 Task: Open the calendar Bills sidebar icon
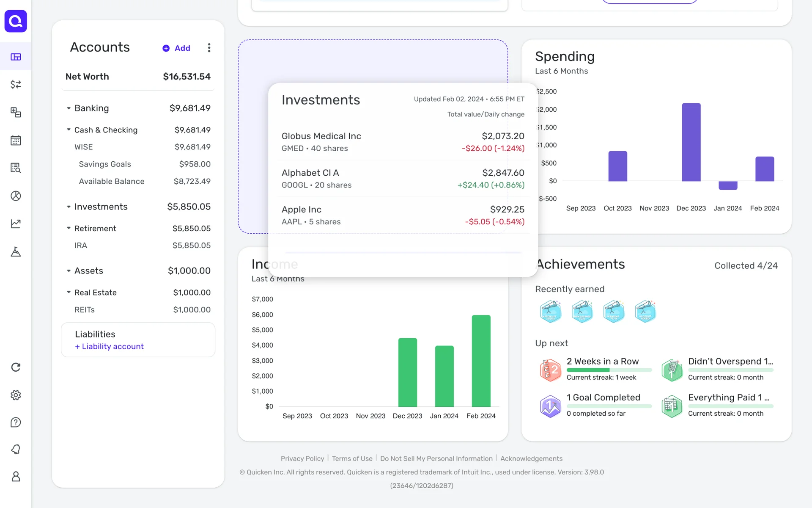click(x=16, y=140)
